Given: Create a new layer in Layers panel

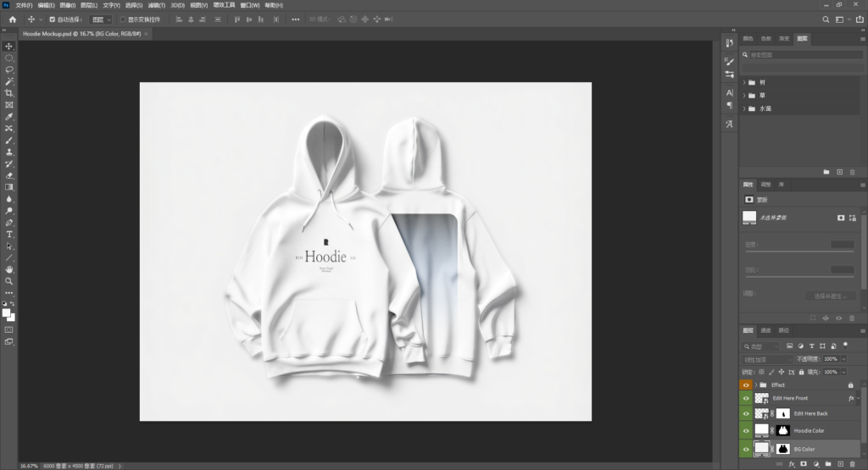Looking at the screenshot, I should click(840, 464).
